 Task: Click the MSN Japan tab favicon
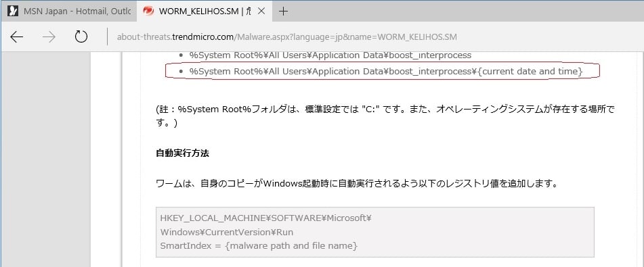13,11
